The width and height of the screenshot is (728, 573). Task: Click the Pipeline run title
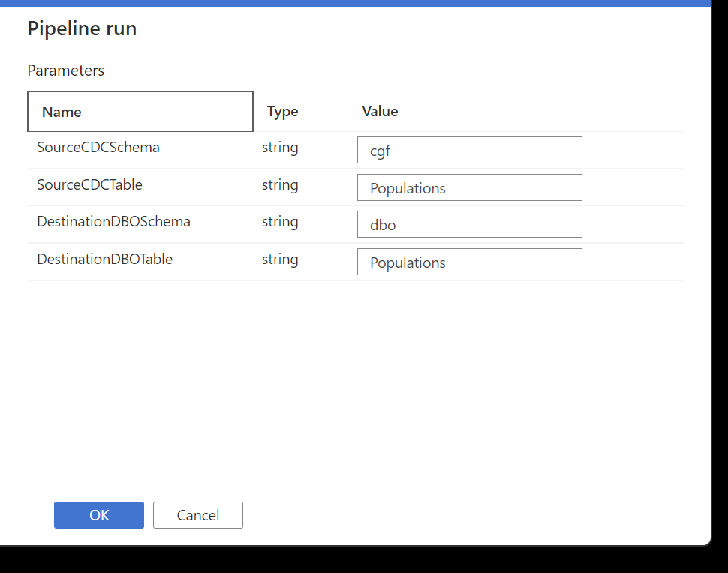82,28
